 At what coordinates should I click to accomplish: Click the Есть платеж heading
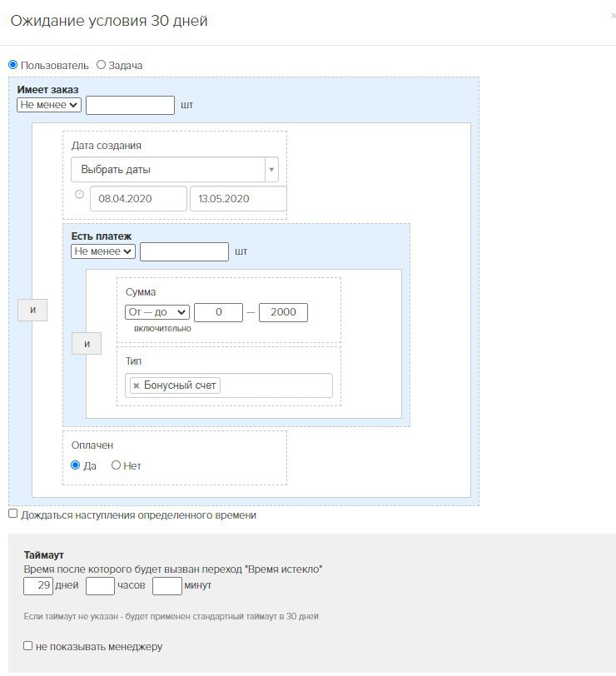(x=102, y=236)
